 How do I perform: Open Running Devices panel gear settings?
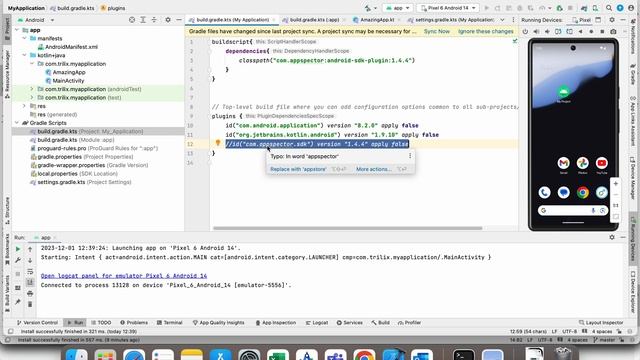click(612, 20)
